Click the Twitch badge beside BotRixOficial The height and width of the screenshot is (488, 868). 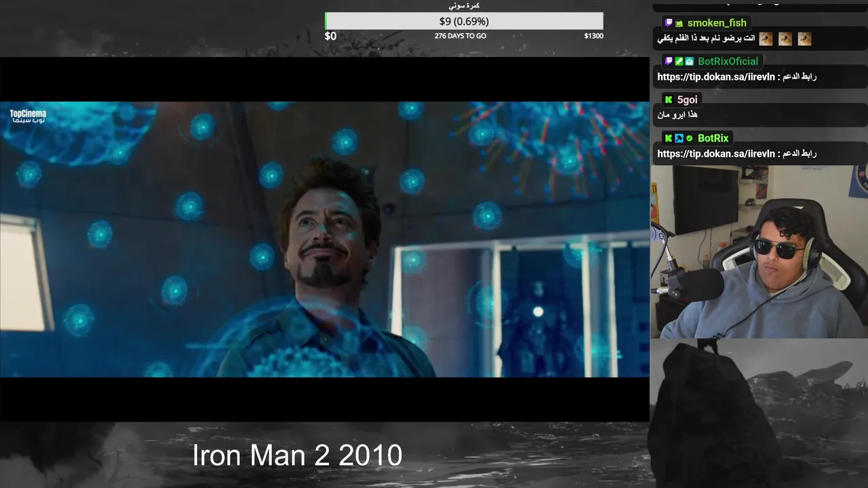tap(669, 61)
